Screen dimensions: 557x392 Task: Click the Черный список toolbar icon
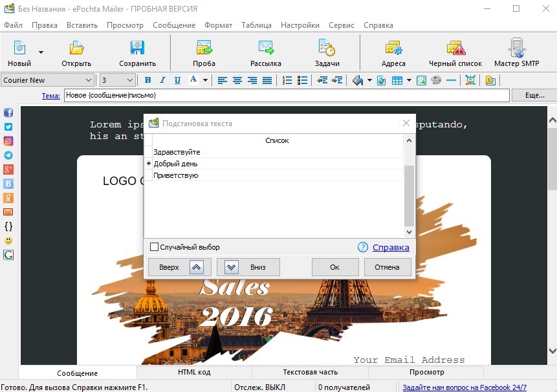click(x=455, y=49)
